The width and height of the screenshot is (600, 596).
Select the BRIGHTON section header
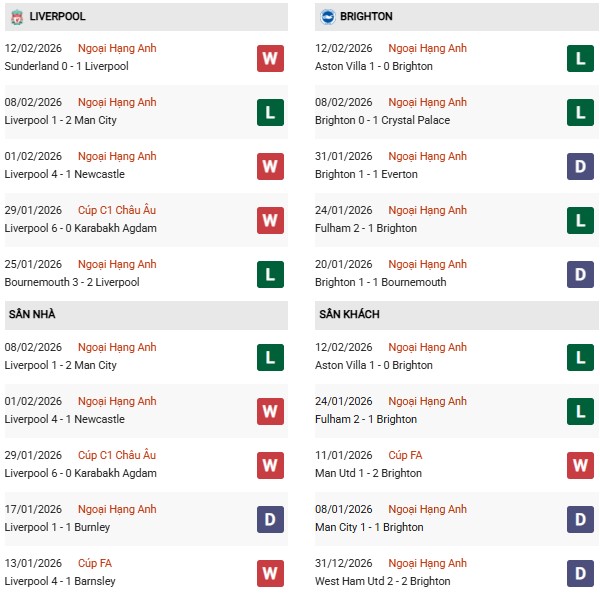365,17
